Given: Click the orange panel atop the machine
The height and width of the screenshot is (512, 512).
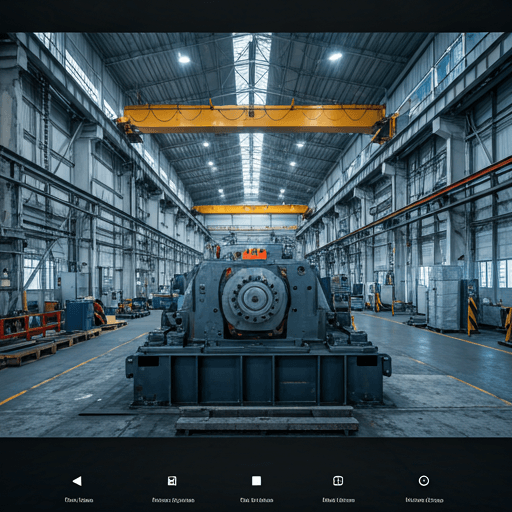Looking at the screenshot, I should pos(254,254).
